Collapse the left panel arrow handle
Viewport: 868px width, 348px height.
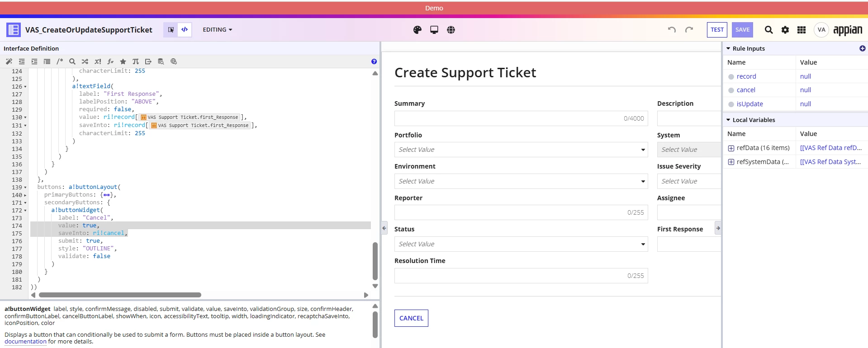coord(384,228)
